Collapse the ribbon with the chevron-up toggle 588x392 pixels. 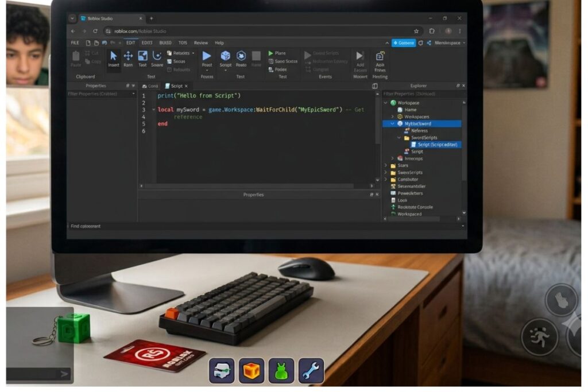click(x=387, y=43)
